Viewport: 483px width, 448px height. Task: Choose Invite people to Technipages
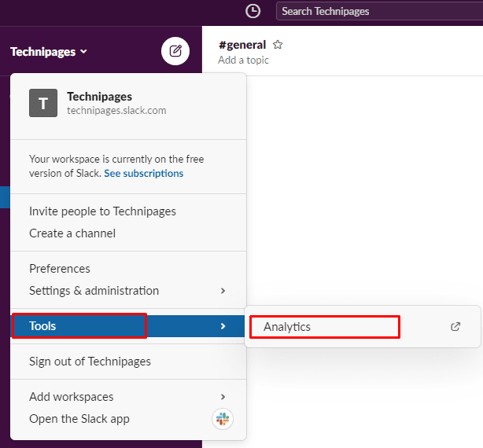coord(102,211)
